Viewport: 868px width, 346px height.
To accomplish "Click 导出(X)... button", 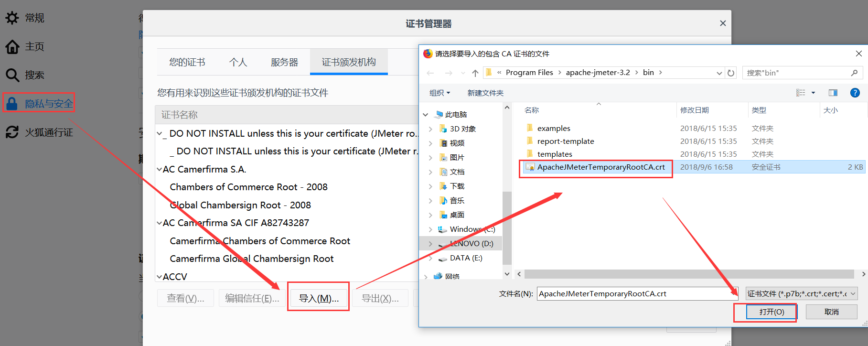I will click(x=380, y=298).
